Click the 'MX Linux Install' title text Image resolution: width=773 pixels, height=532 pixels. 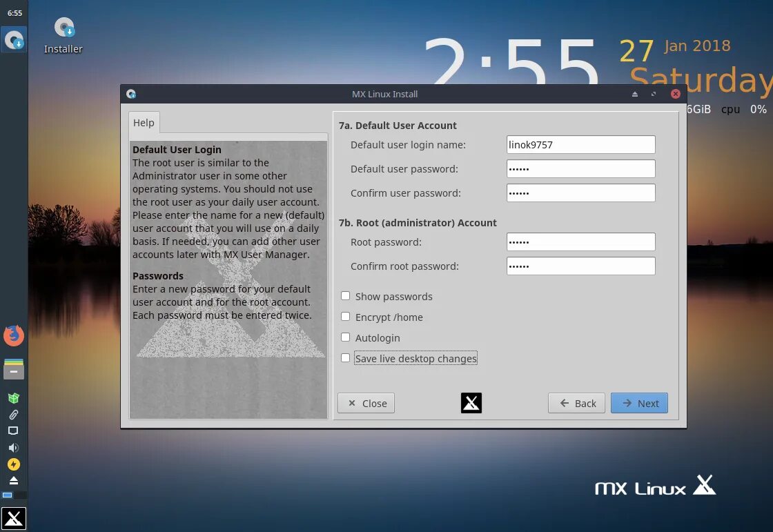click(384, 94)
